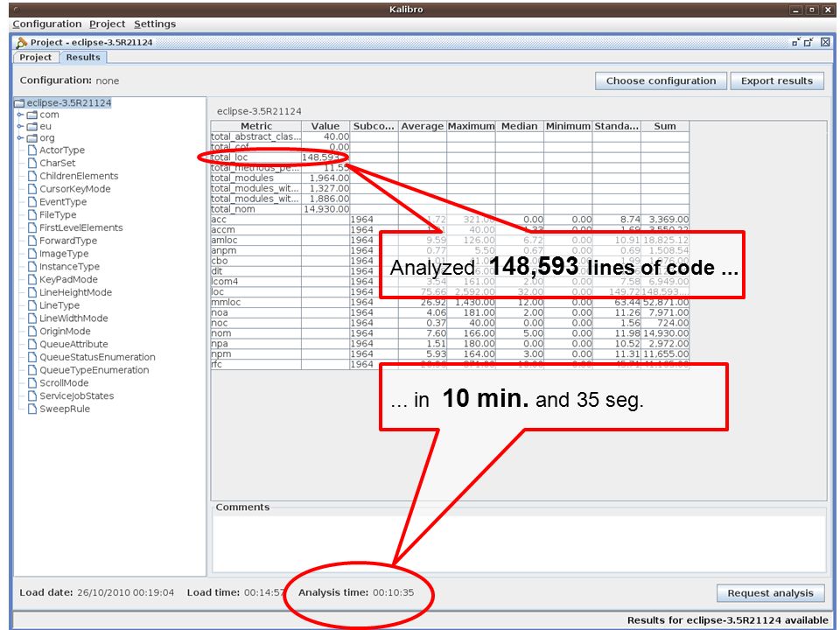Click the QueueStatusEnumeration file icon

pyautogui.click(x=32, y=357)
